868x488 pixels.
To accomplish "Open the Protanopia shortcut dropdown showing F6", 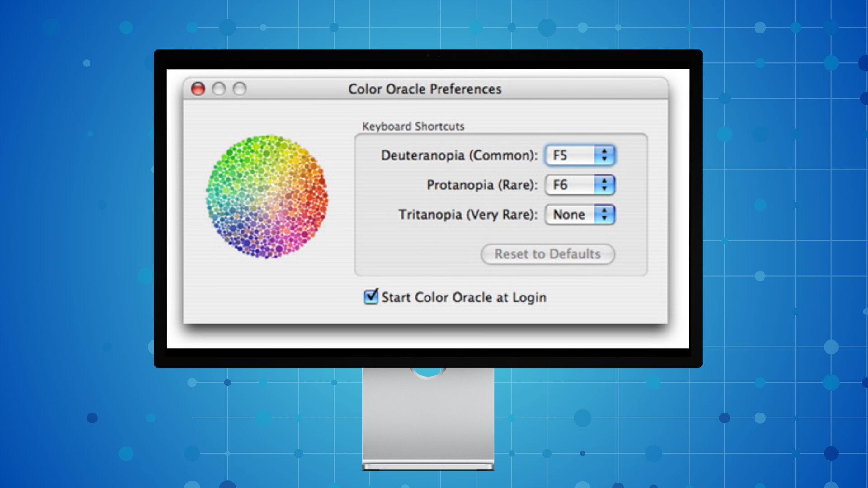I will [x=580, y=185].
